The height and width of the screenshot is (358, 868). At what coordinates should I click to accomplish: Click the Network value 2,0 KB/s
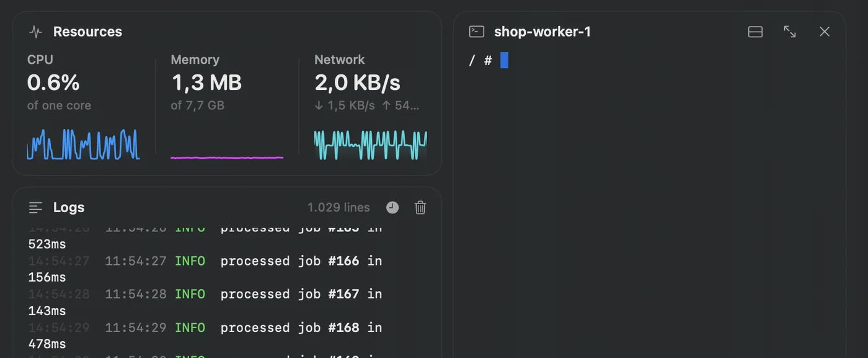point(357,83)
